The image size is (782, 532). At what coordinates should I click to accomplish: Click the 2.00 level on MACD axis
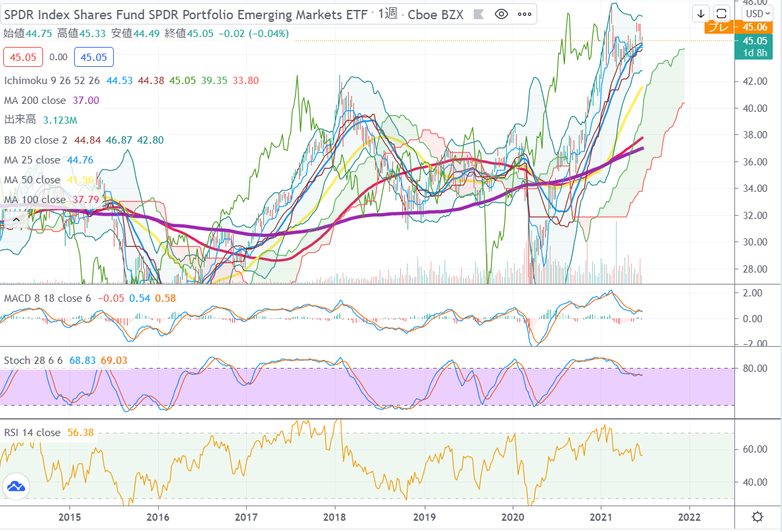pyautogui.click(x=753, y=292)
